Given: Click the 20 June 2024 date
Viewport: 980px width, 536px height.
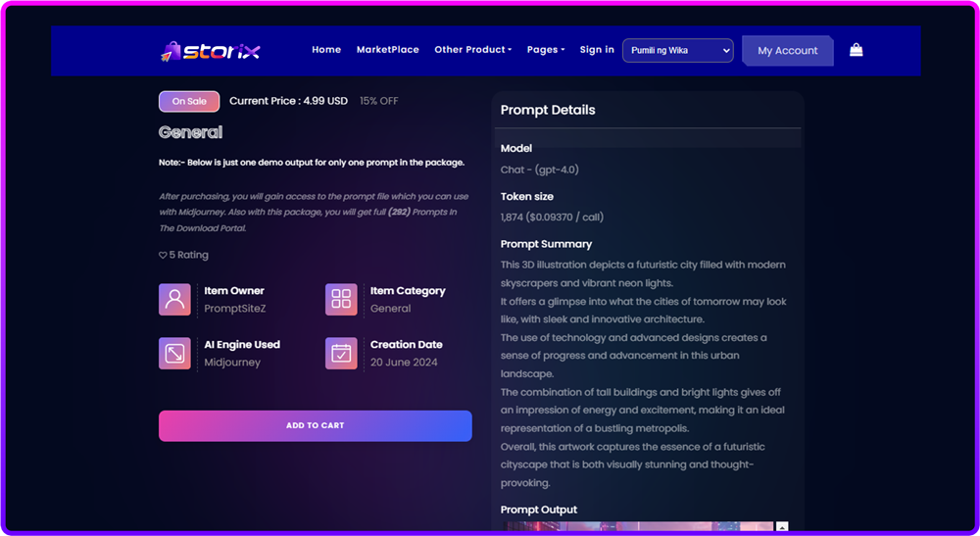Looking at the screenshot, I should pos(404,363).
